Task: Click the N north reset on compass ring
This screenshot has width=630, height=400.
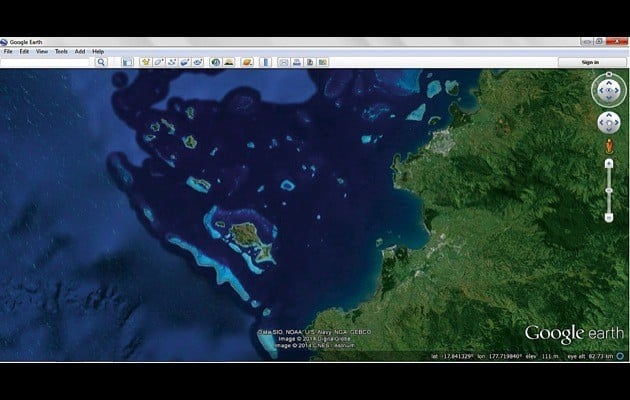Action: point(609,74)
